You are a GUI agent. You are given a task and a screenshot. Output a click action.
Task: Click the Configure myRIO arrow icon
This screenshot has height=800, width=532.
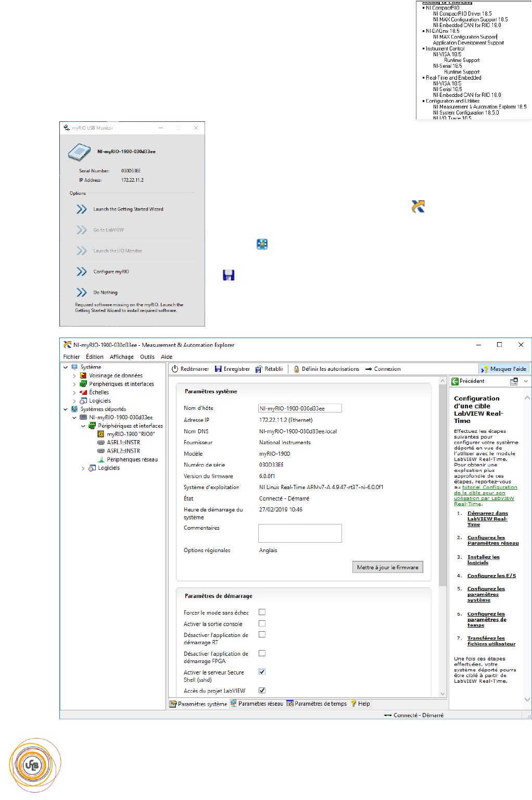click(82, 271)
